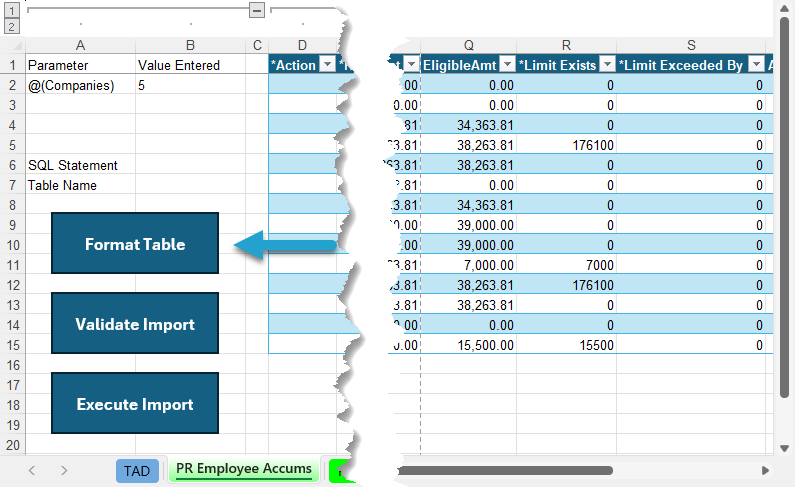The height and width of the screenshot is (487, 795).
Task: Select the Value Entered cell
Action: pyautogui.click(x=191, y=65)
